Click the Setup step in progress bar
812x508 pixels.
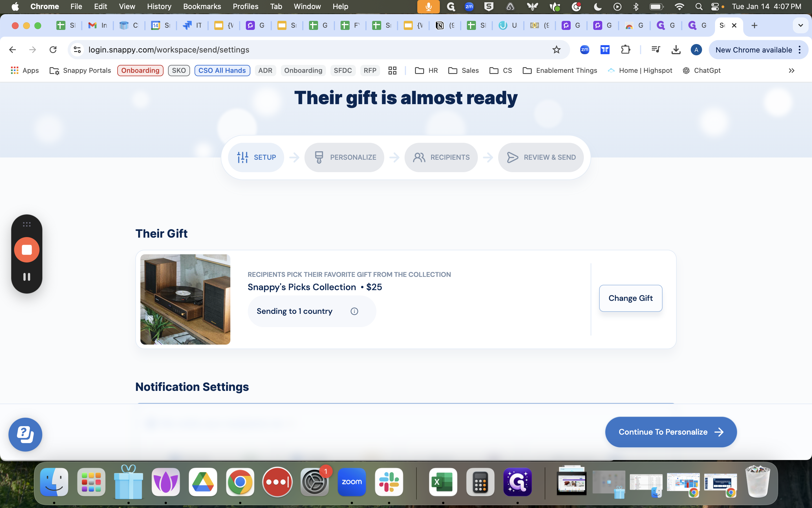pos(256,157)
